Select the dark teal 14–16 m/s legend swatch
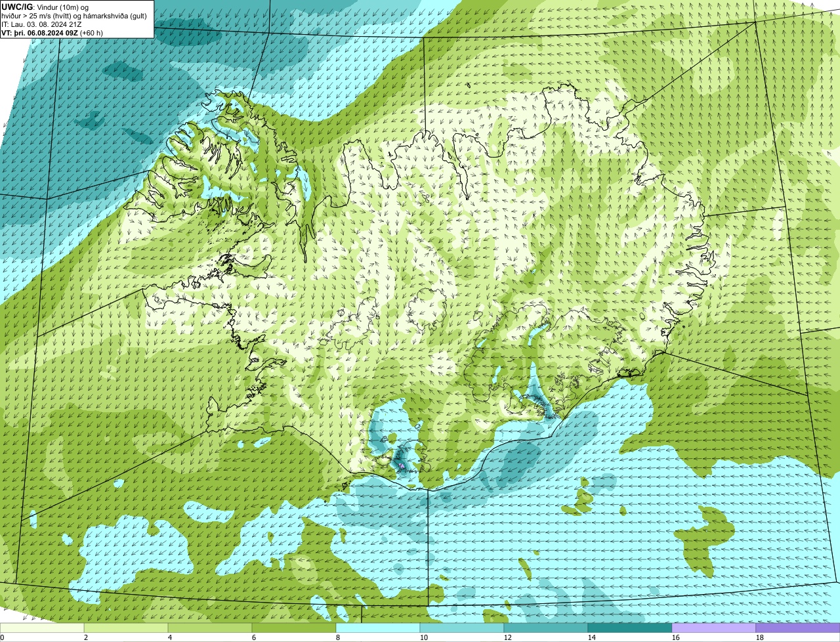 point(630,628)
